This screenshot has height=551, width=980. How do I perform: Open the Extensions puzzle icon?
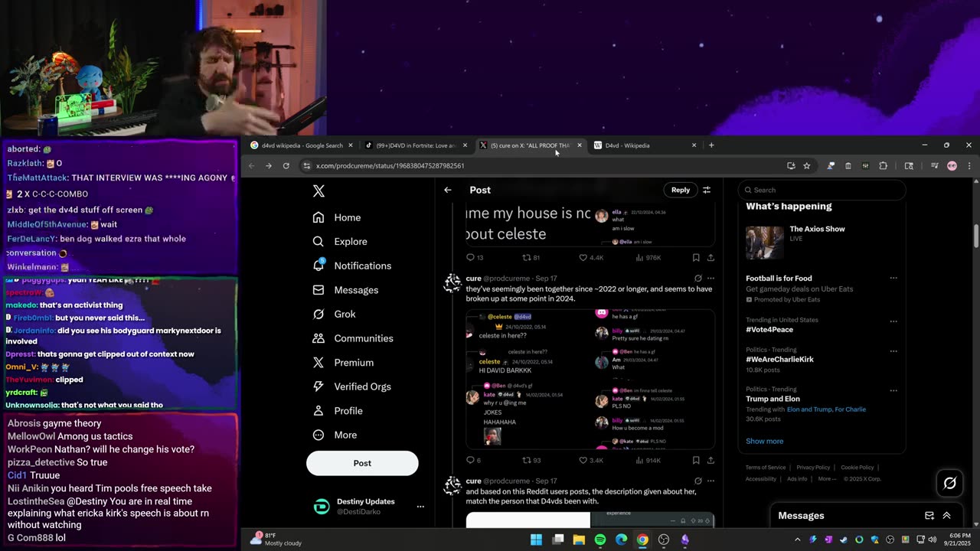[883, 165]
